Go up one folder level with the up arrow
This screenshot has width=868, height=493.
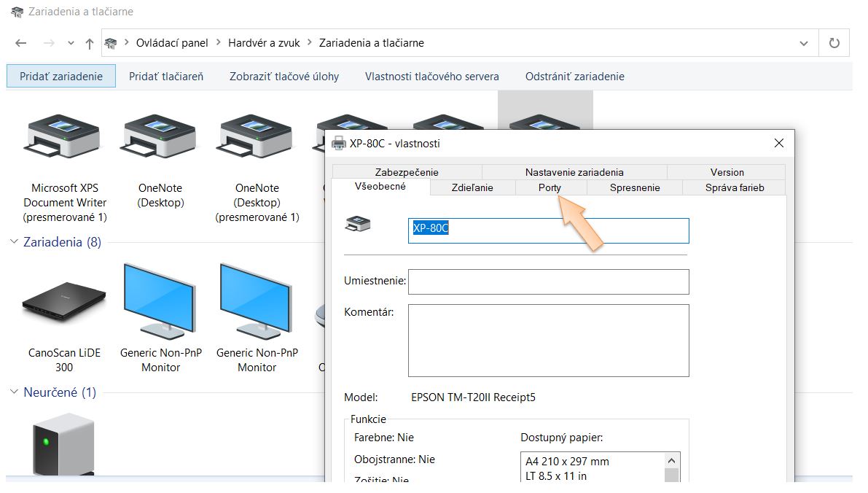[90, 43]
